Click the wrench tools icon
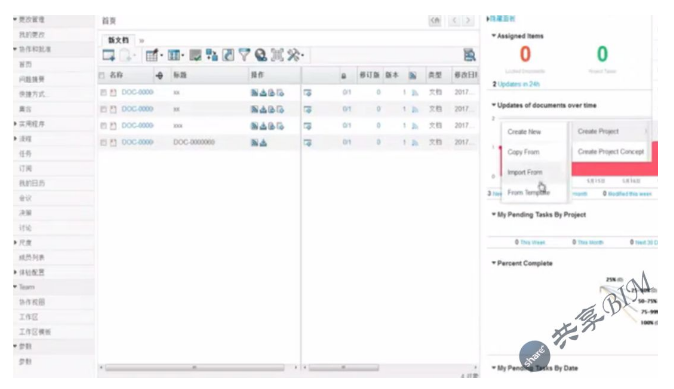Screen dimensions: 674x389 click(294, 55)
